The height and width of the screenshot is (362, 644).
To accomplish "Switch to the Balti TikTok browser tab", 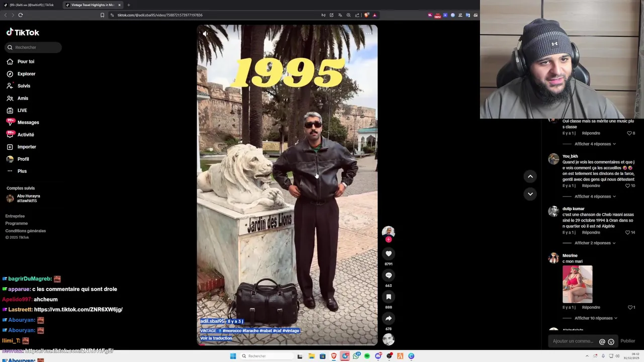I will [31, 5].
